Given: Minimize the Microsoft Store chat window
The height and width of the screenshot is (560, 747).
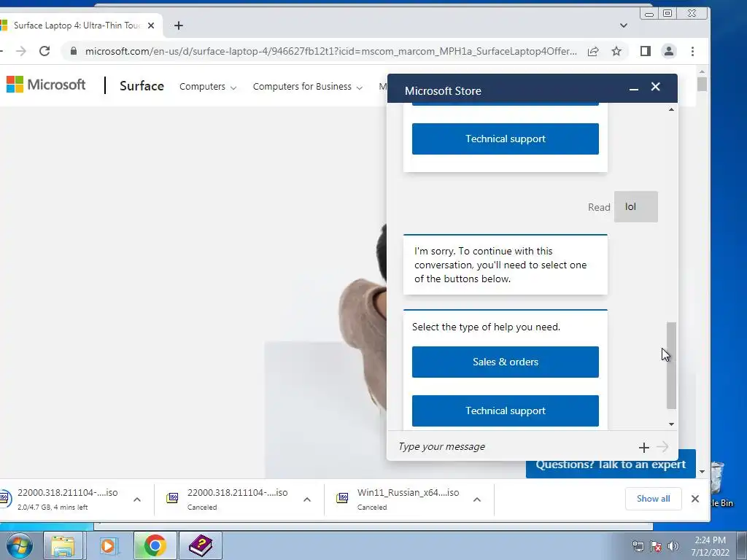Looking at the screenshot, I should [x=634, y=88].
